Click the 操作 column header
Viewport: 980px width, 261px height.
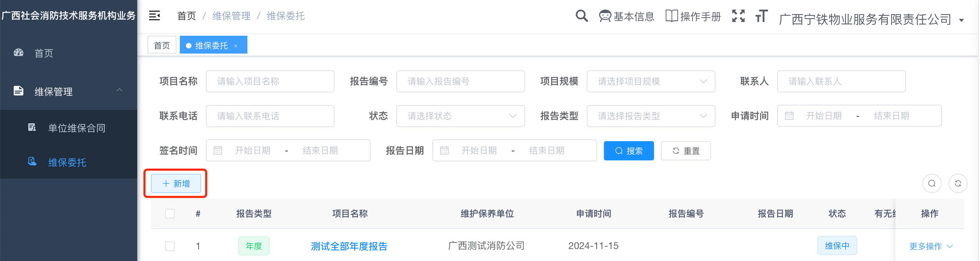pos(930,214)
